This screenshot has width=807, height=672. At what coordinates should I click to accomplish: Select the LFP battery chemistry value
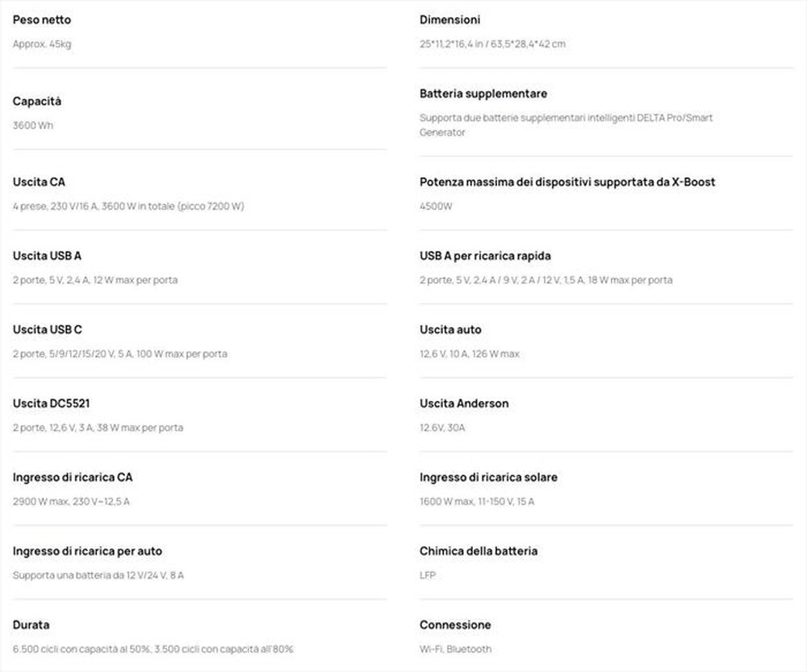[x=428, y=576]
